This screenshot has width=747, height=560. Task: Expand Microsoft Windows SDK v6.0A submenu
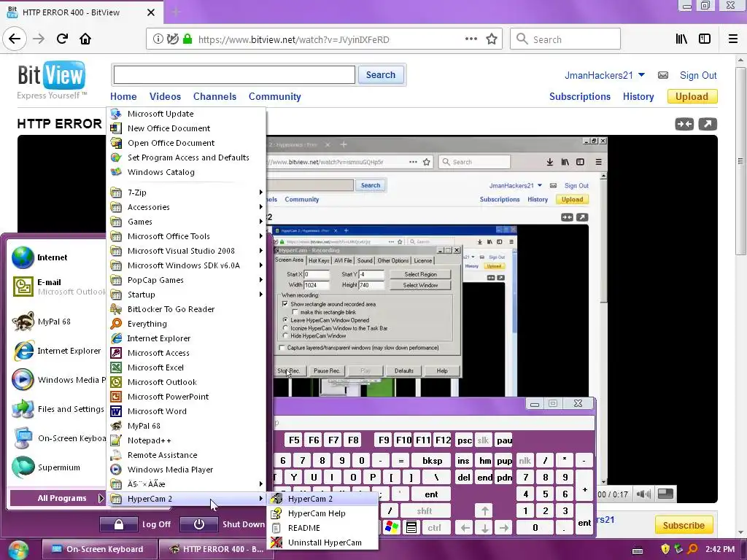pos(186,265)
